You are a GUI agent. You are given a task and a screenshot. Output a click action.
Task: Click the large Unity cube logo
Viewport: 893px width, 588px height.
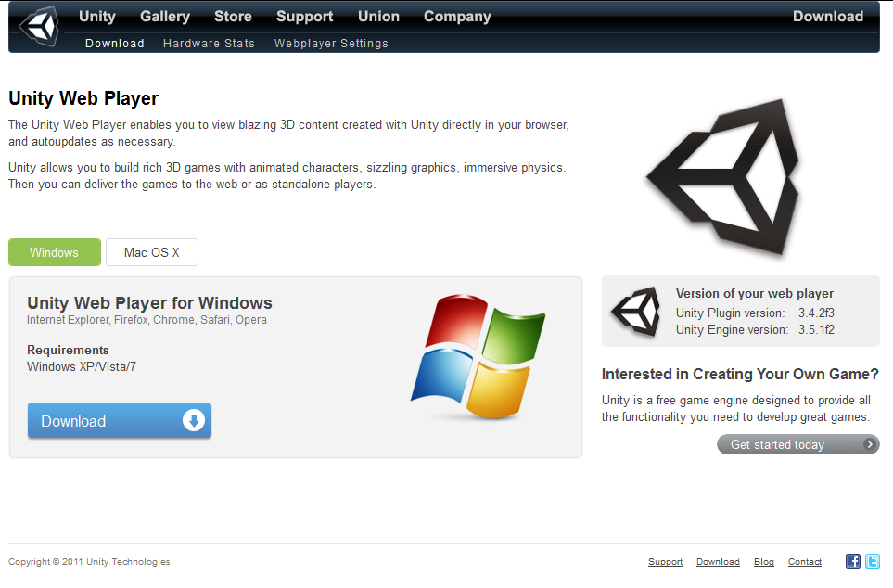722,178
